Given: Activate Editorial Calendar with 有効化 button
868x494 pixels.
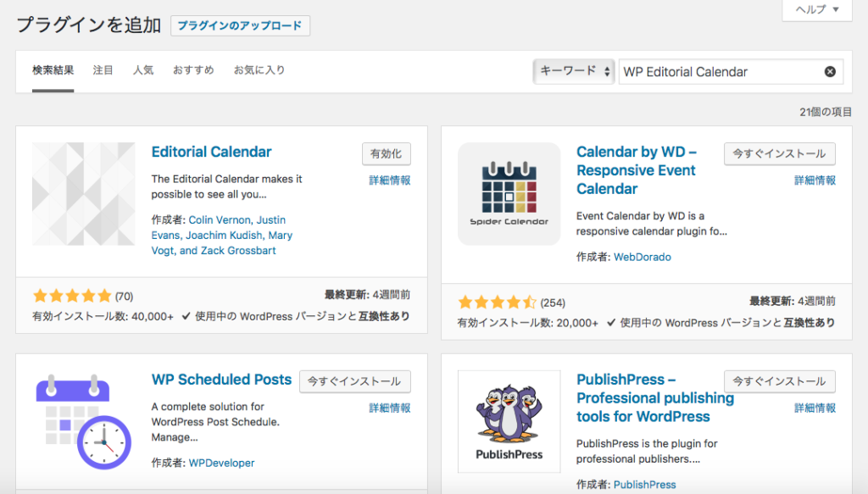Looking at the screenshot, I should coord(387,153).
